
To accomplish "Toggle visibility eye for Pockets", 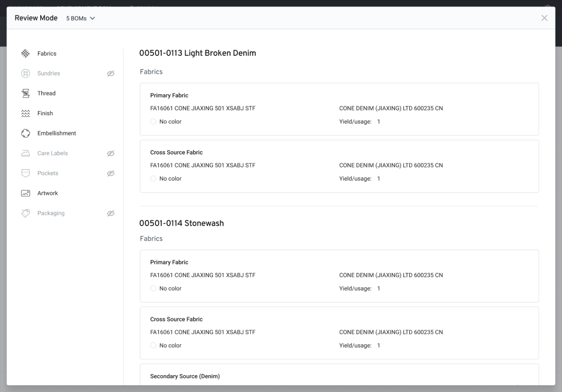I will (111, 173).
